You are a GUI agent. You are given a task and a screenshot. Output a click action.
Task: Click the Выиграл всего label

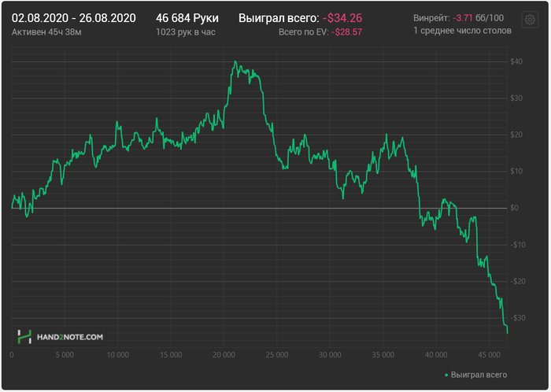click(279, 18)
